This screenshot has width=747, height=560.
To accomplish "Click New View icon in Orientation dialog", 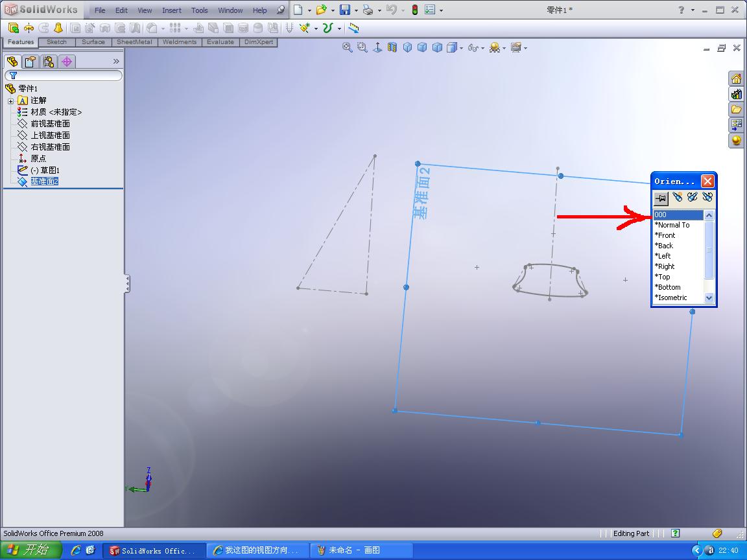I will click(x=677, y=197).
